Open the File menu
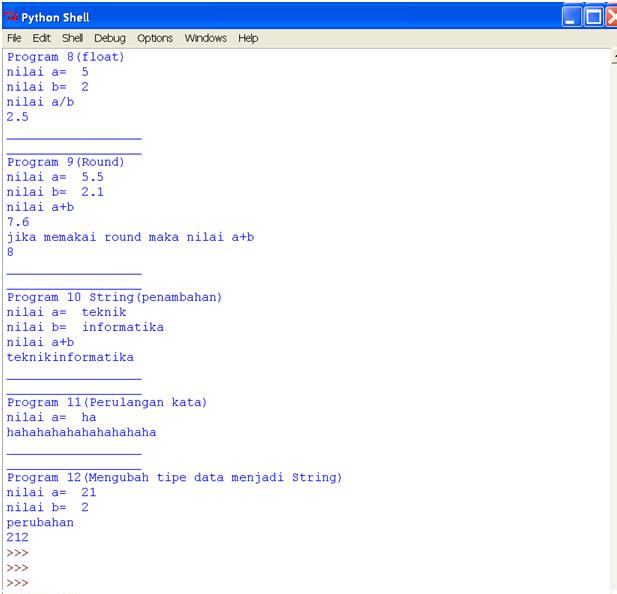 (14, 38)
